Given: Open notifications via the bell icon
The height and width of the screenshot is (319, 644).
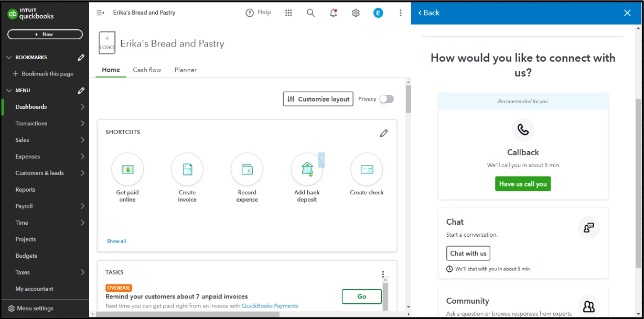Looking at the screenshot, I should point(334,13).
